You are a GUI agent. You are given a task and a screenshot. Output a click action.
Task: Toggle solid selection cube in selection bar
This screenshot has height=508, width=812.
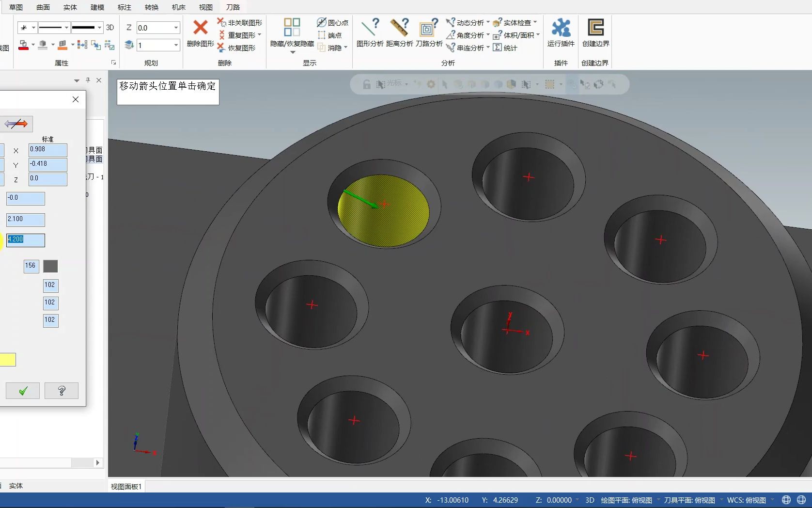click(x=511, y=84)
